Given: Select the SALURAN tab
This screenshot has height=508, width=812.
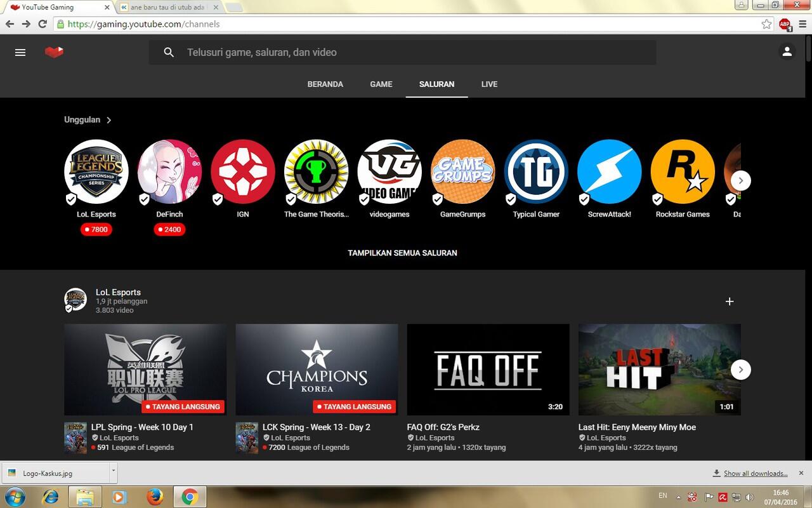Looking at the screenshot, I should [x=436, y=84].
